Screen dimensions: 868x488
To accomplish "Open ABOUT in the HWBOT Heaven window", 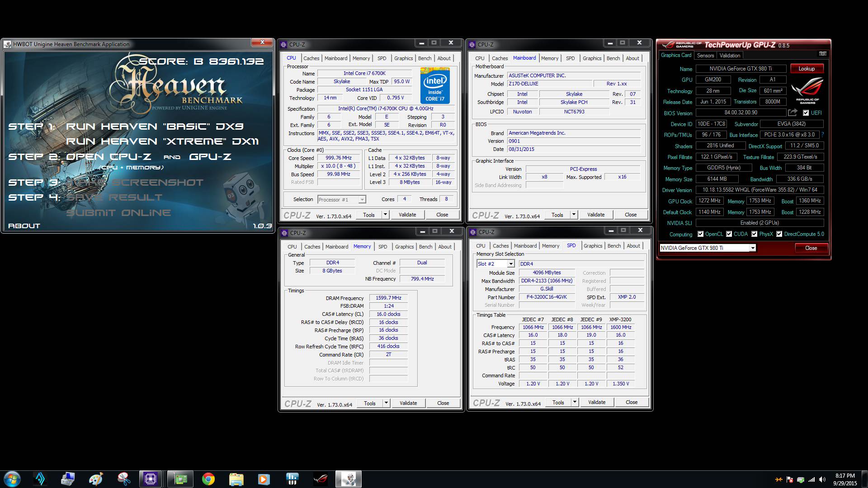I will click(24, 225).
